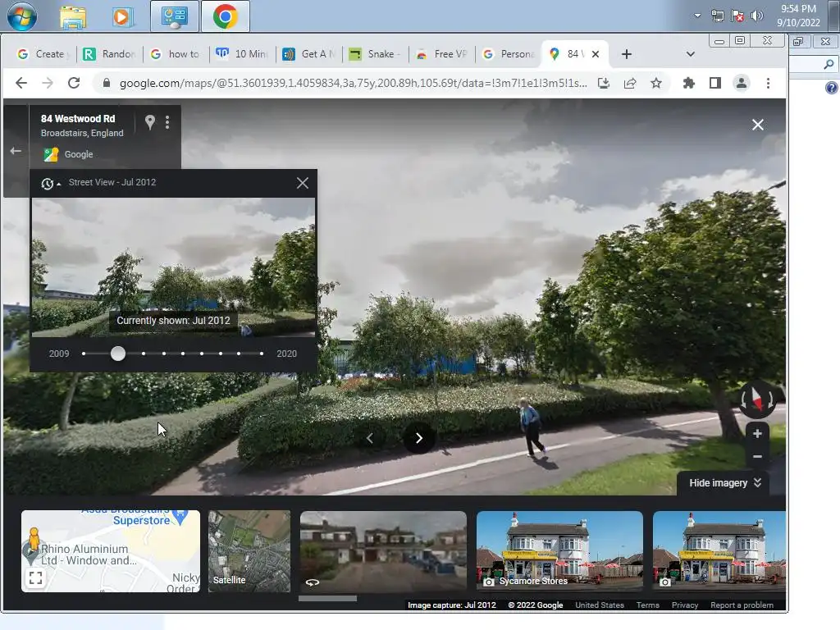Image resolution: width=840 pixels, height=630 pixels.
Task: Close the Street View time travel panel
Action: coord(303,183)
